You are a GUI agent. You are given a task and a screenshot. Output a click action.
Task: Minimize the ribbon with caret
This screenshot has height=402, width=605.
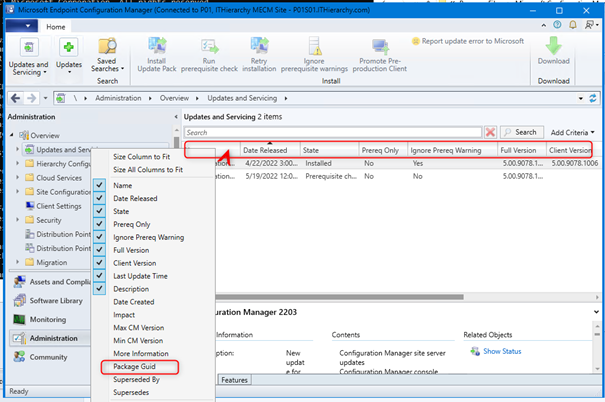(544, 25)
